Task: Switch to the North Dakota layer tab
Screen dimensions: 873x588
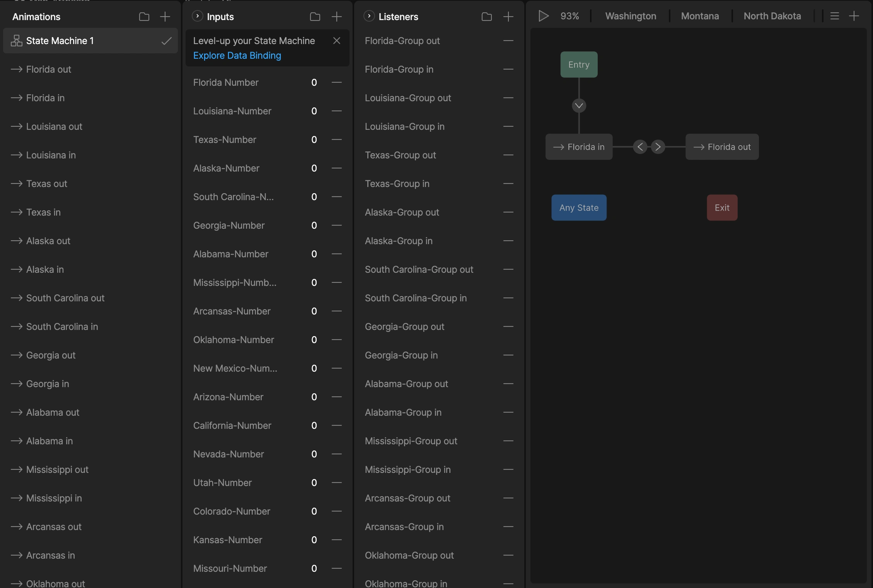Action: 772,16
